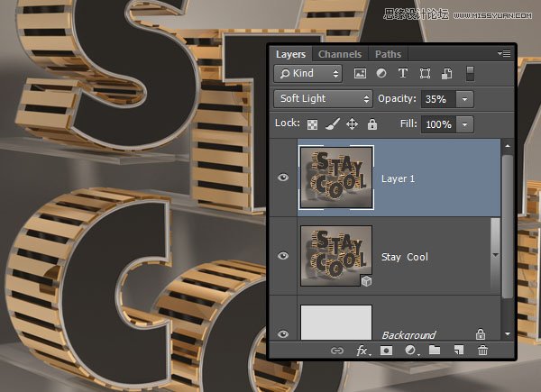Viewport: 541px width, 392px height.
Task: Select Background layer thumbnail
Action: (336, 323)
